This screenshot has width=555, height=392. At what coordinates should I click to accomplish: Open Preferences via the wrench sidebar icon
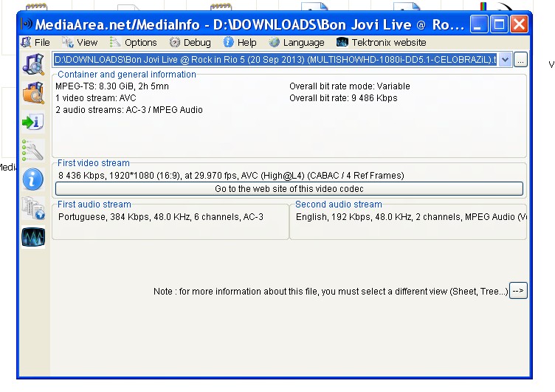pos(33,150)
